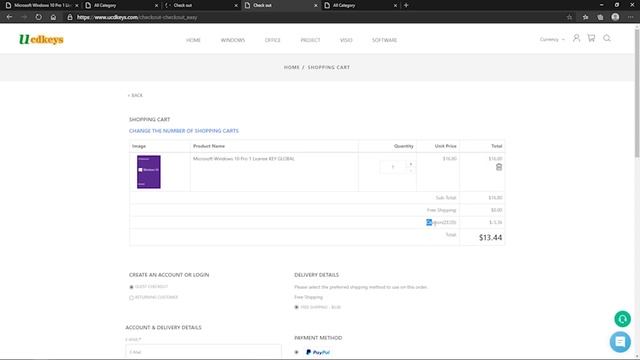Click the PayPal logo
This screenshot has width=640, height=360.
[318, 352]
